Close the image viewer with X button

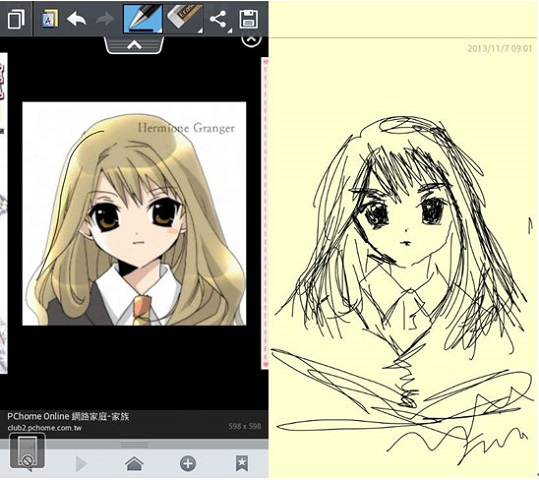coord(251,39)
